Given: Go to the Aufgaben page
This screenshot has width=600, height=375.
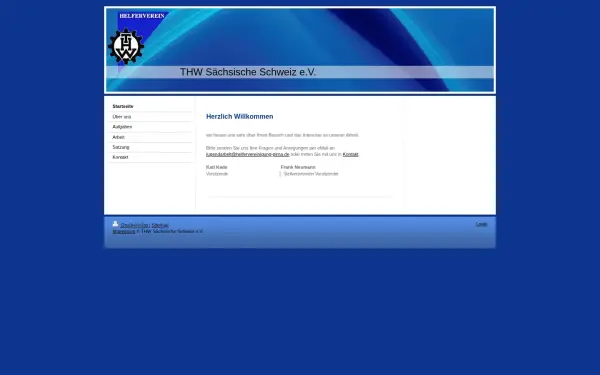Looking at the screenshot, I should (122, 127).
